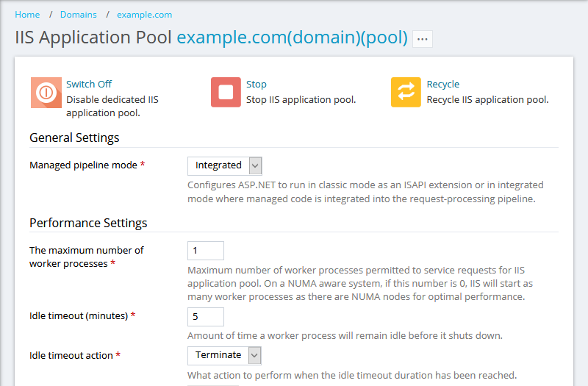The image size is (588, 386).
Task: Click the Recycle text link
Action: 442,85
